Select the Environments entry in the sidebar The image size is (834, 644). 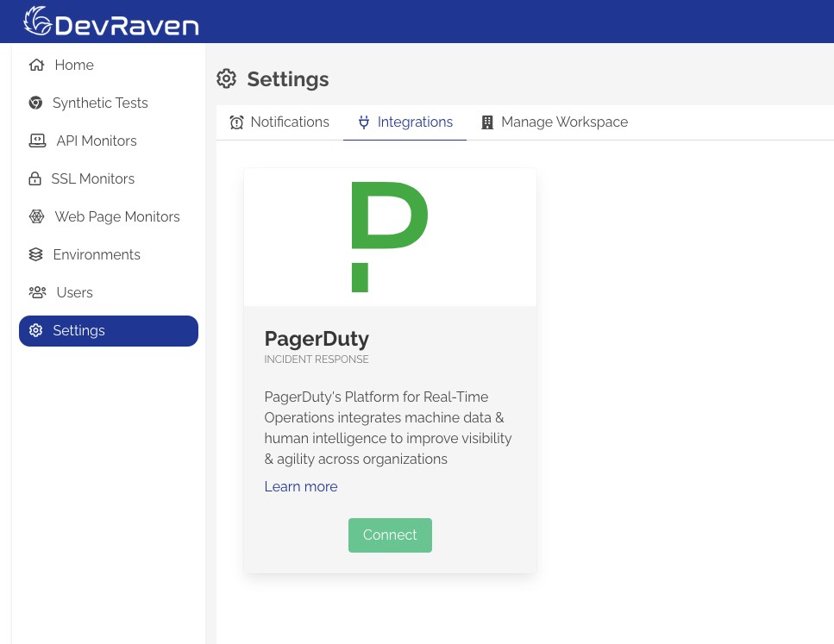tap(97, 254)
